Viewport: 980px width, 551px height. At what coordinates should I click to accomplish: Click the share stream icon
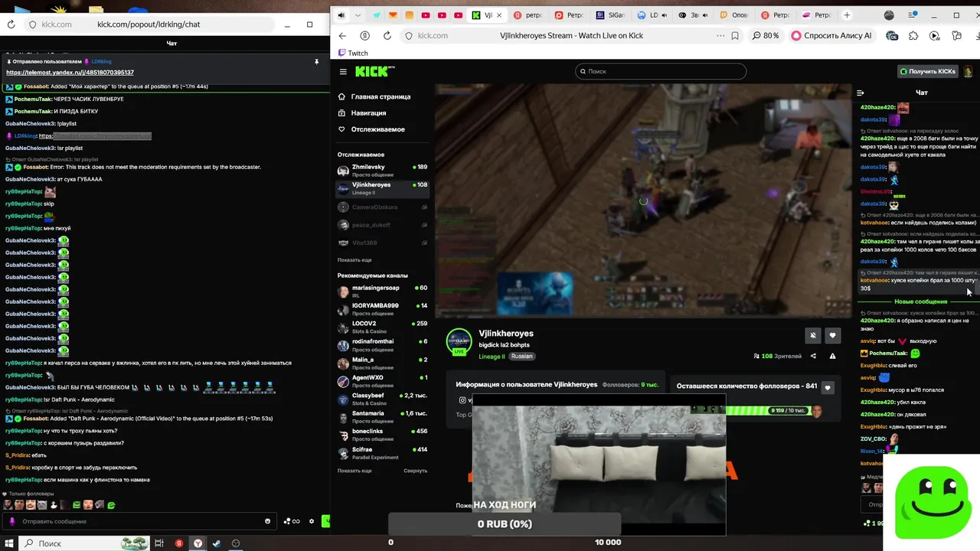[813, 356]
